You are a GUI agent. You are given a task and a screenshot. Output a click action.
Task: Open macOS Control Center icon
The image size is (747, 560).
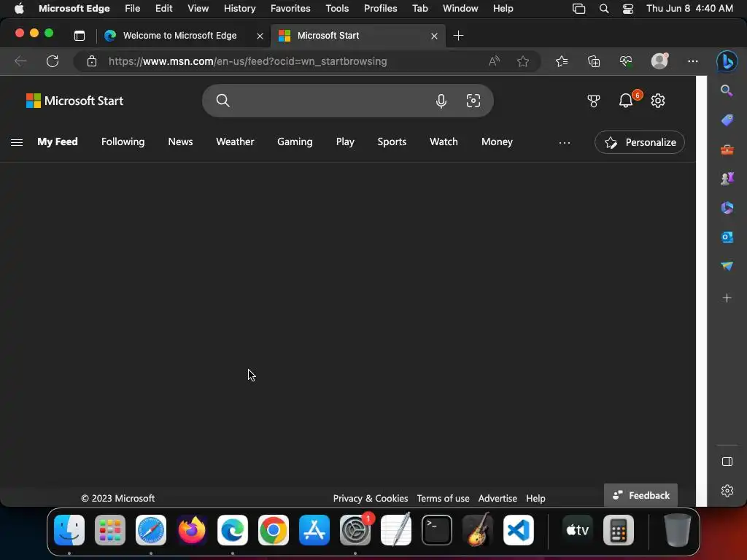628,9
